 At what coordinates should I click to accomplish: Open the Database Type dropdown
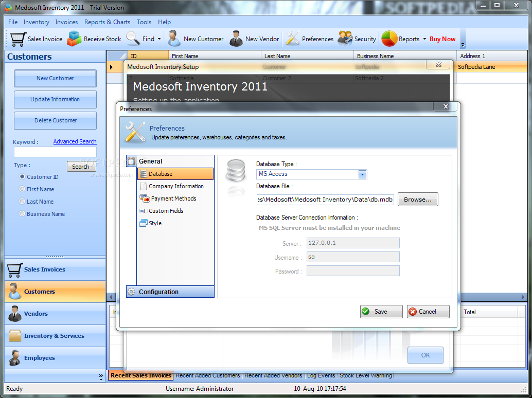tap(362, 174)
